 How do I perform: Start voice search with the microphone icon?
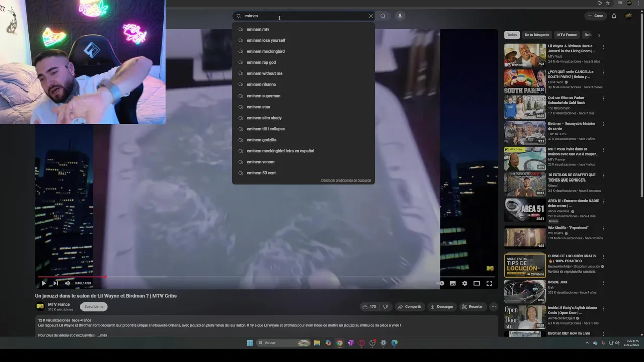[x=400, y=16]
